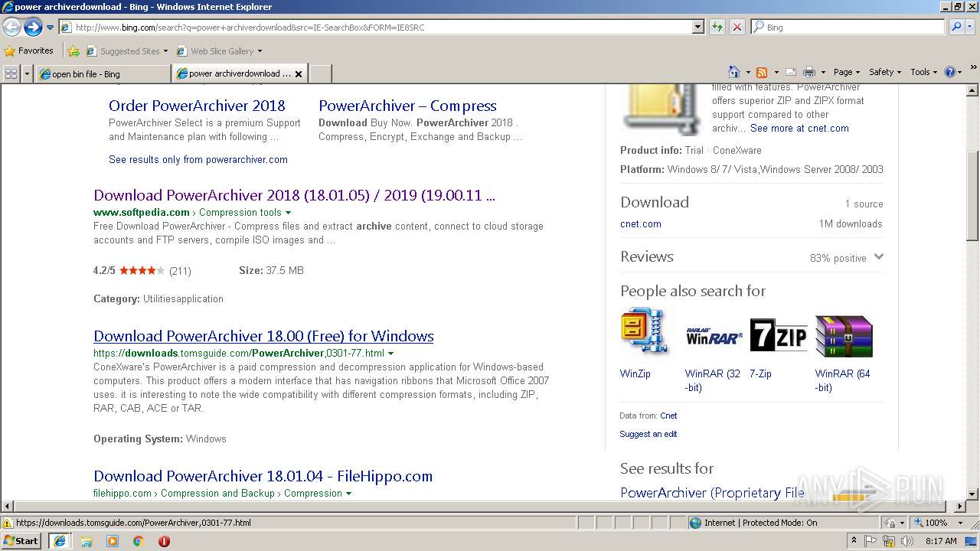Image resolution: width=980 pixels, height=551 pixels.
Task: Open Favorites star button
Action: [x=29, y=51]
